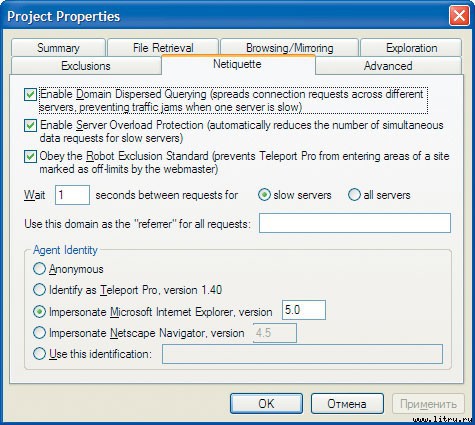Focus the referrer domain text field
The height and width of the screenshot is (425, 475).
(x=355, y=223)
